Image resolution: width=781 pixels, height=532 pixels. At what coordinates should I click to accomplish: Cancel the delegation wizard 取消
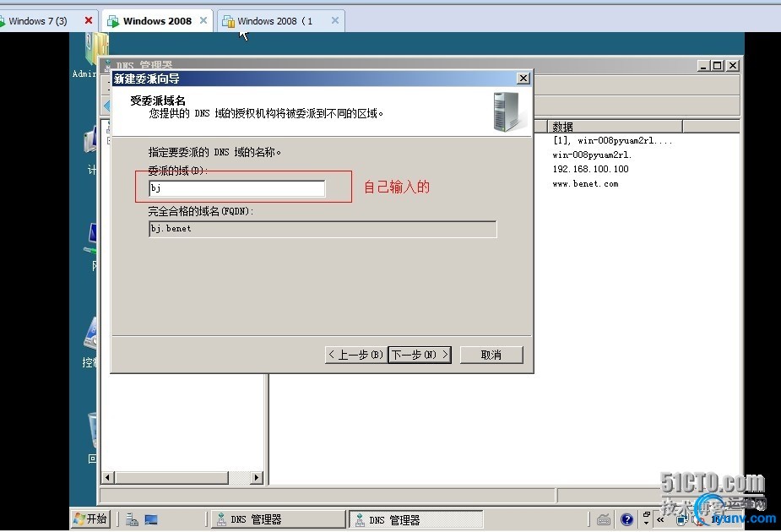pos(491,355)
